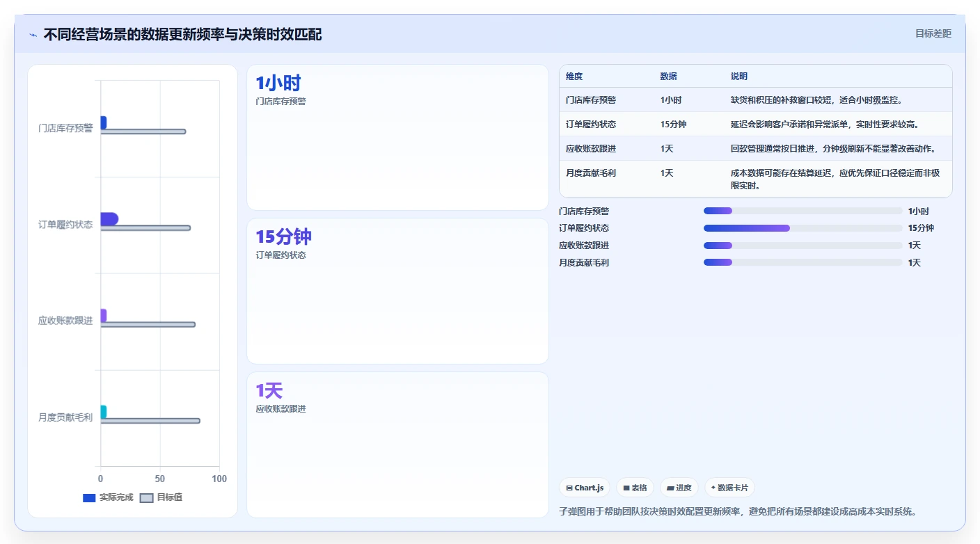
Task: Click the icon in the Chart.js chip
Action: point(569,488)
